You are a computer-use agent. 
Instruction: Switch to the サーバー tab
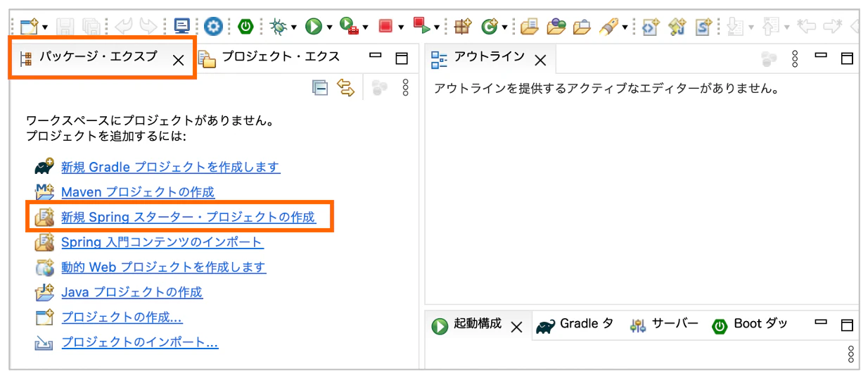coord(664,325)
